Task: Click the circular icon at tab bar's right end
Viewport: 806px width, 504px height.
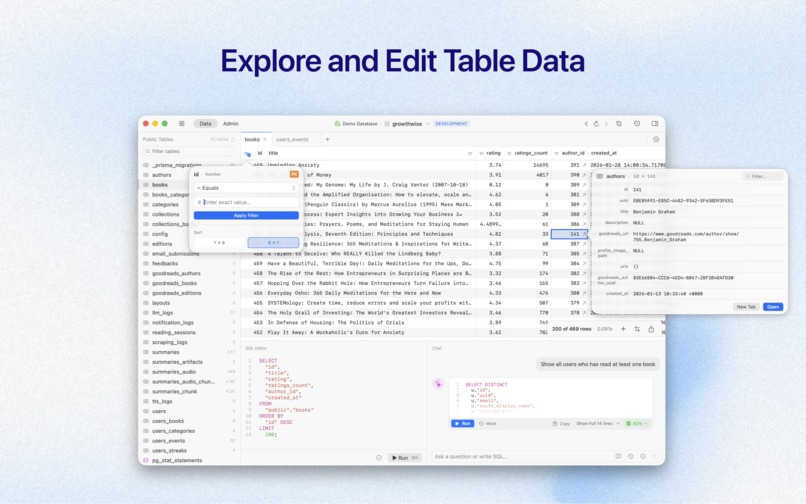Action: (x=656, y=139)
